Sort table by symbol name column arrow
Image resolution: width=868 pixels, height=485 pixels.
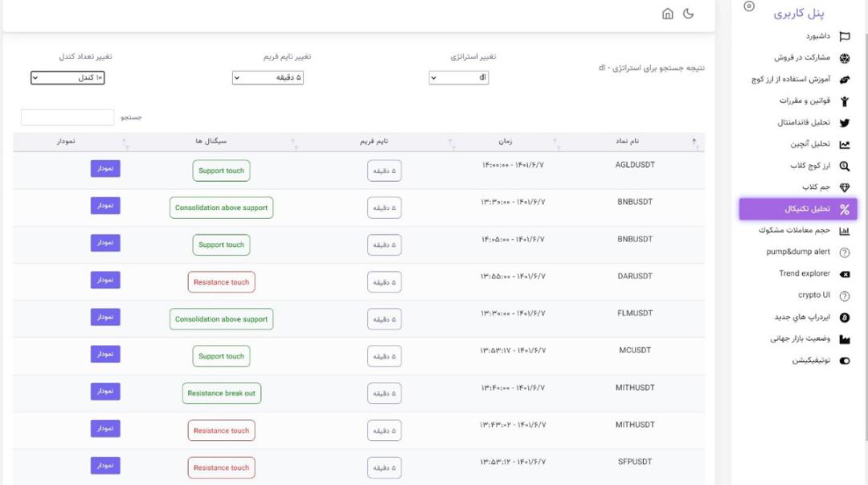click(x=694, y=142)
